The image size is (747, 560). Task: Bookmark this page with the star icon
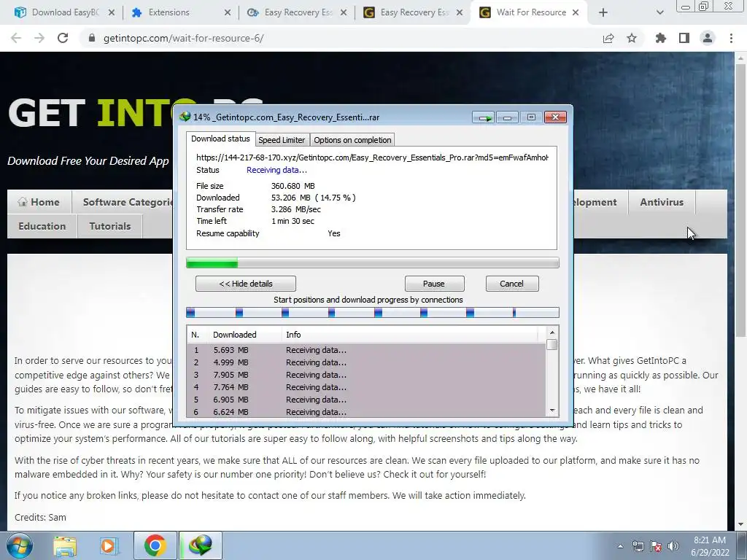click(632, 38)
